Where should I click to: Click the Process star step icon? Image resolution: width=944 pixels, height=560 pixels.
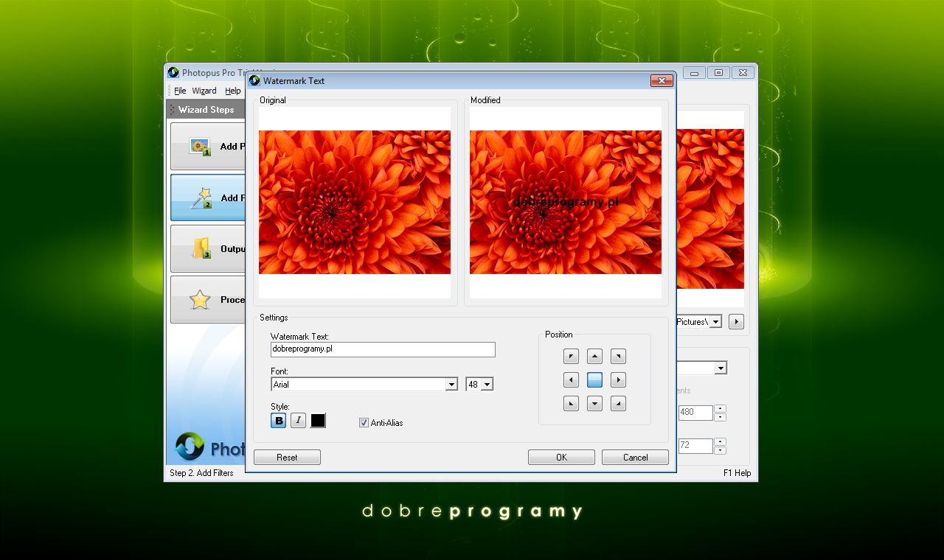click(200, 300)
